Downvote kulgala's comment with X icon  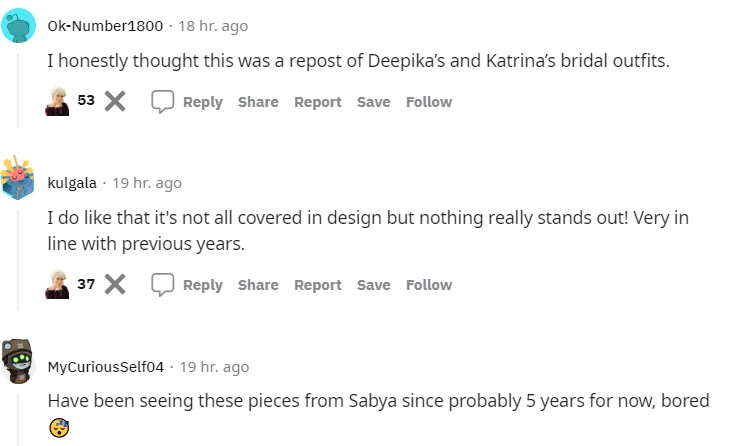[x=115, y=285]
